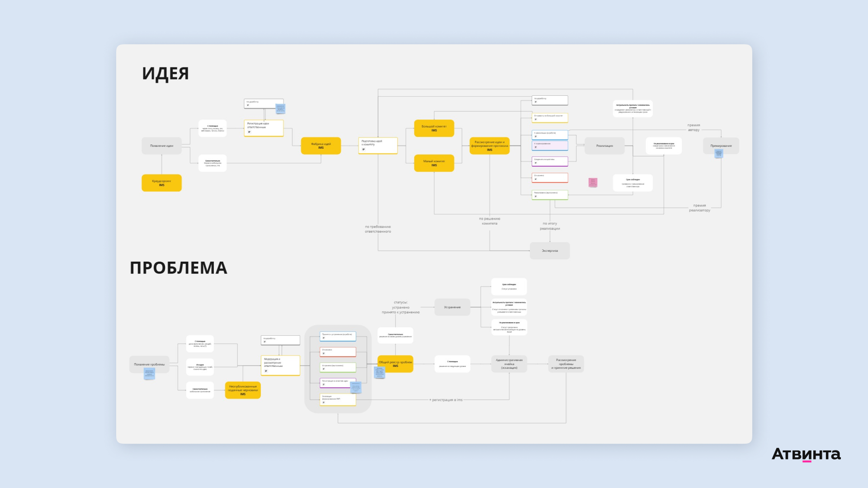Select the Малый комитет IMS block
The width and height of the screenshot is (868, 488).
tap(434, 163)
